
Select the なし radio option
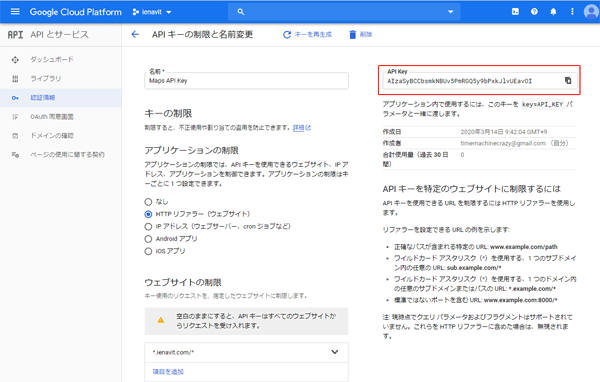click(x=148, y=202)
